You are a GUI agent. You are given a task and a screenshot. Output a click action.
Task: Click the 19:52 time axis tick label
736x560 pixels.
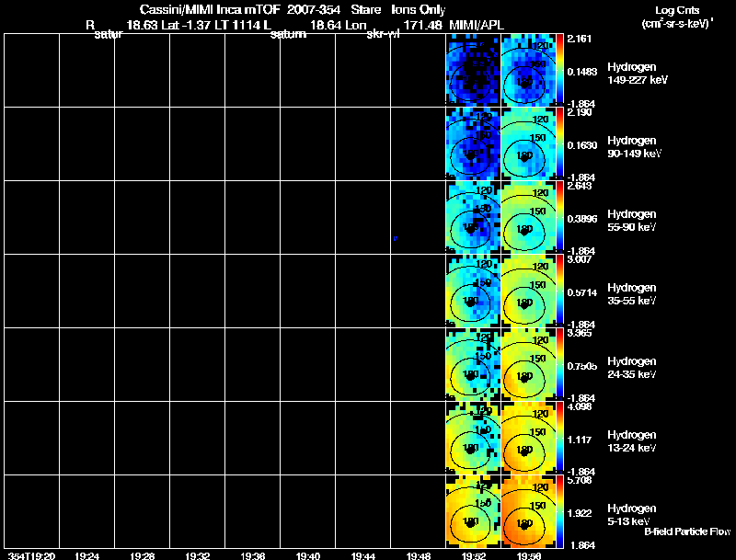point(473,555)
